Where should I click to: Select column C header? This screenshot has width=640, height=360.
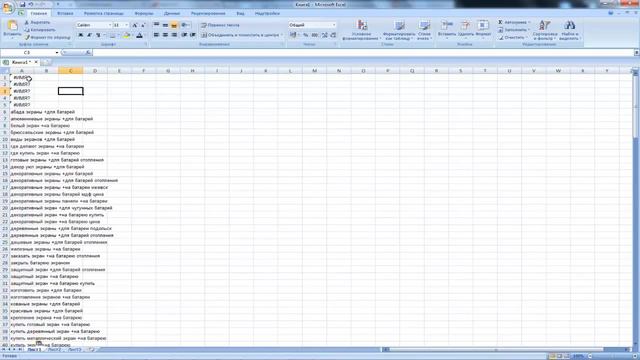coord(71,71)
